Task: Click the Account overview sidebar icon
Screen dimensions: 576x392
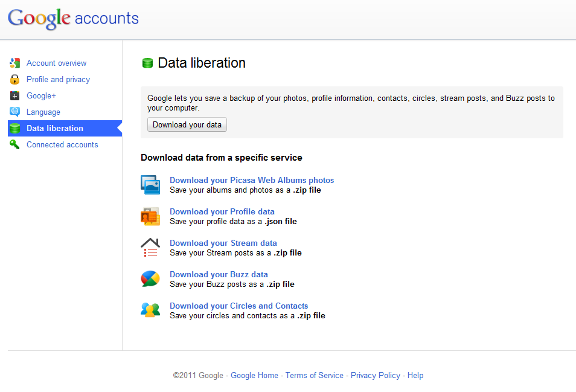Action: pos(15,63)
